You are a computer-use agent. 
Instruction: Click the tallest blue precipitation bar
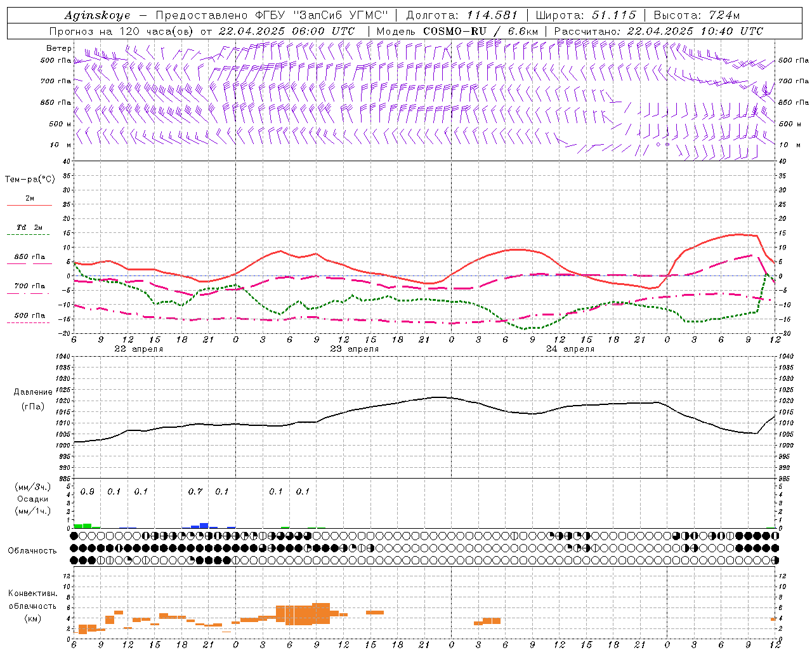pos(204,526)
